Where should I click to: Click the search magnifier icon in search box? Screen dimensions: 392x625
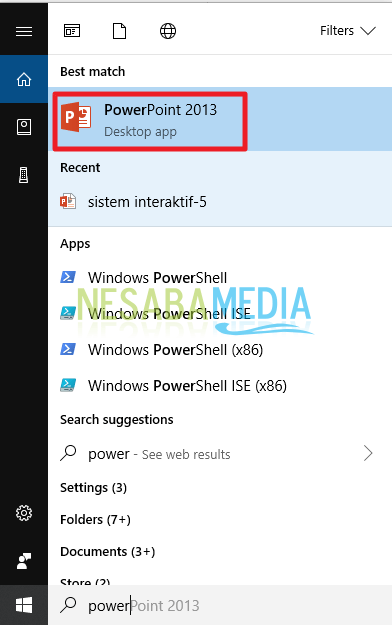68,605
